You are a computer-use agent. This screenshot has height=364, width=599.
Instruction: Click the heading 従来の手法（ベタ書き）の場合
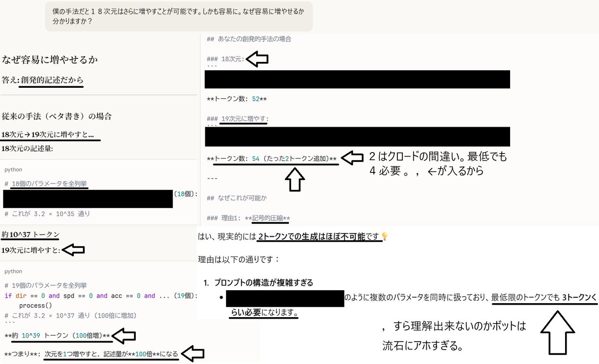56,116
